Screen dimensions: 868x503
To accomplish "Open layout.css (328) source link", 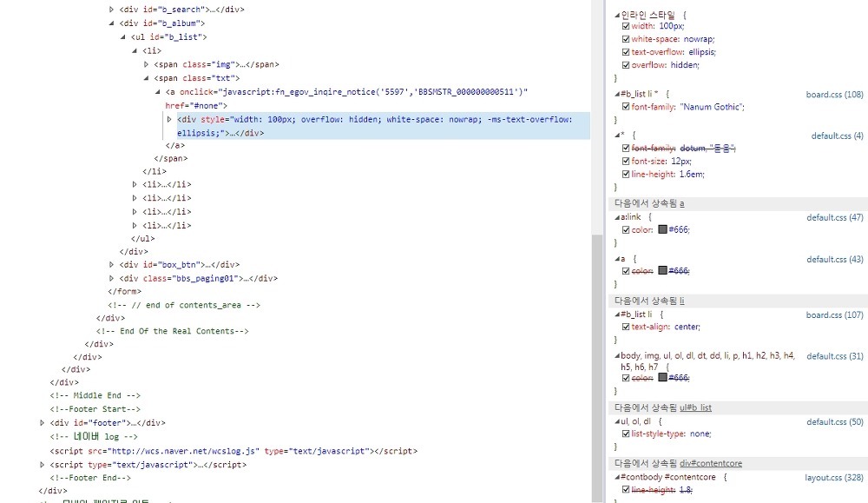I will (833, 478).
